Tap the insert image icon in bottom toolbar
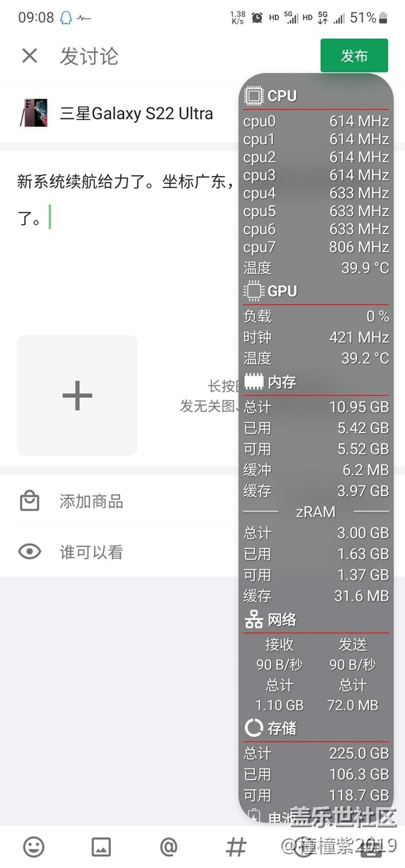This screenshot has width=405, height=868. point(101,846)
